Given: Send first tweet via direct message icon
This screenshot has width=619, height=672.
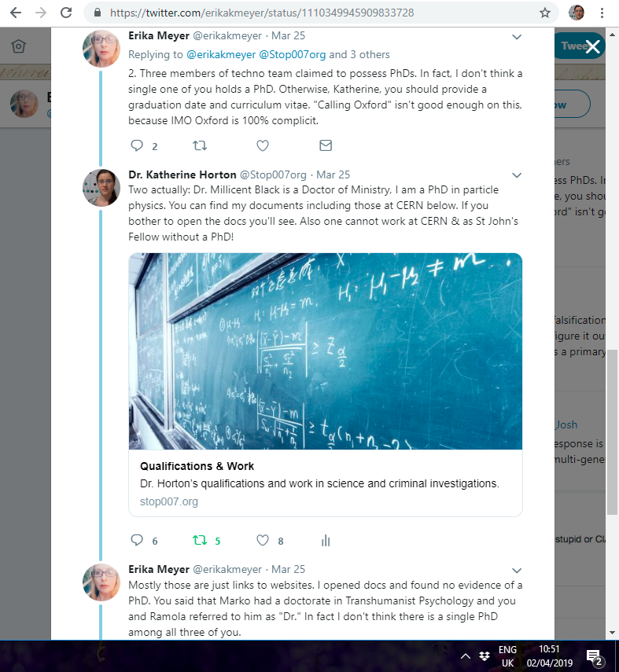Looking at the screenshot, I should click(326, 145).
